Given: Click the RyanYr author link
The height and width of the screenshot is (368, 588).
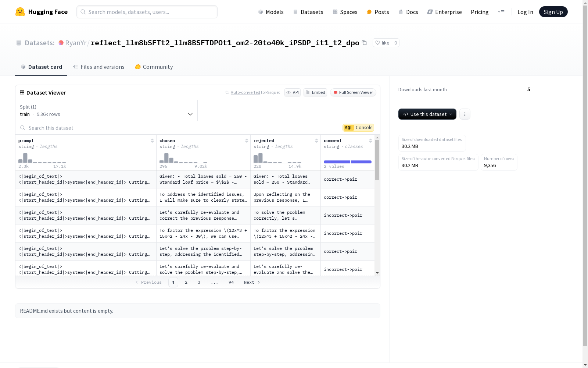Looking at the screenshot, I should coord(76,43).
